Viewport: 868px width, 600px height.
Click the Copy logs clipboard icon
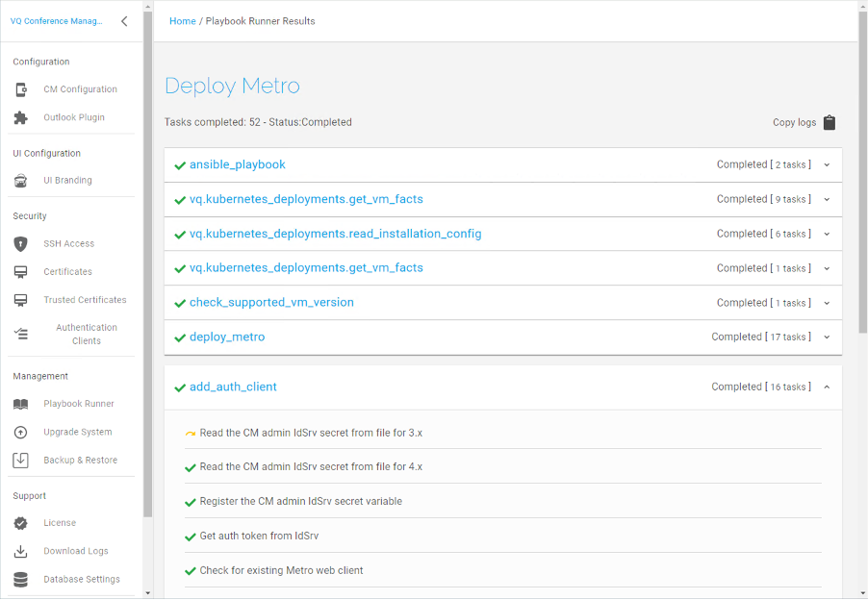[829, 122]
